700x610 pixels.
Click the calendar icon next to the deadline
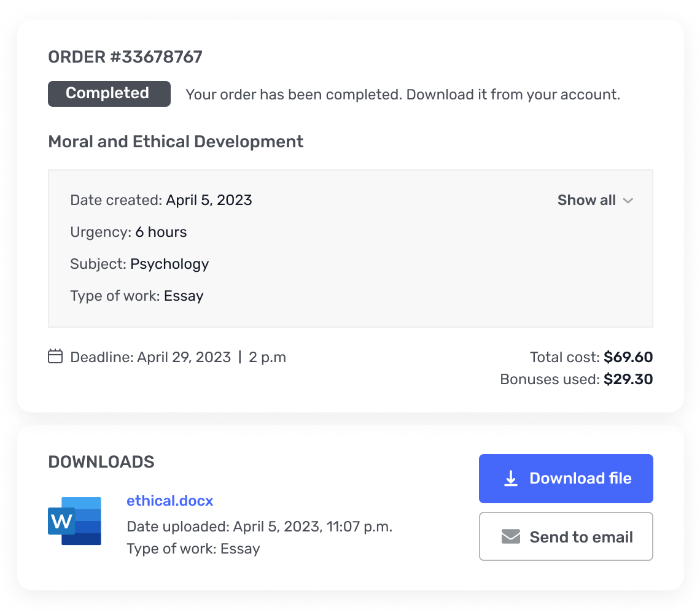click(x=55, y=356)
